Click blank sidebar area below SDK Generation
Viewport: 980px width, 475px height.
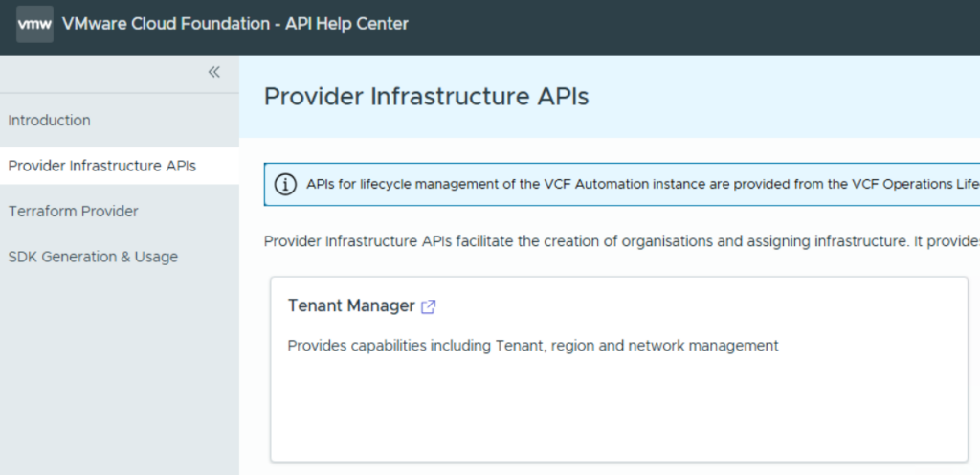[119, 373]
